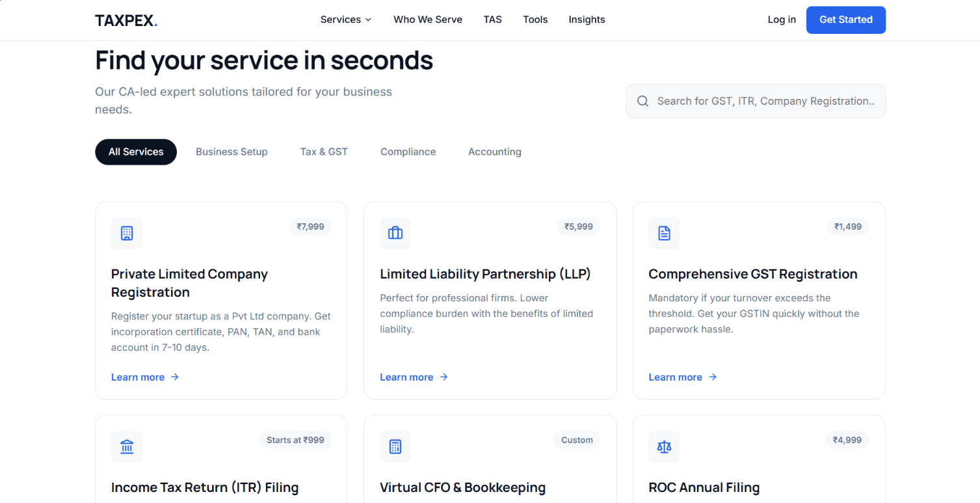Click the building icon on Private Limited Company card

pyautogui.click(x=127, y=233)
